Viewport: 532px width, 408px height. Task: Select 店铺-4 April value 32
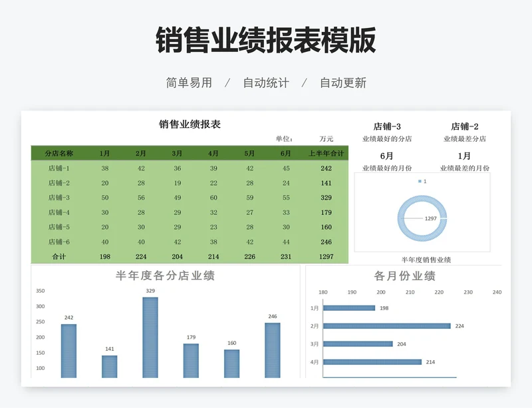click(x=213, y=212)
